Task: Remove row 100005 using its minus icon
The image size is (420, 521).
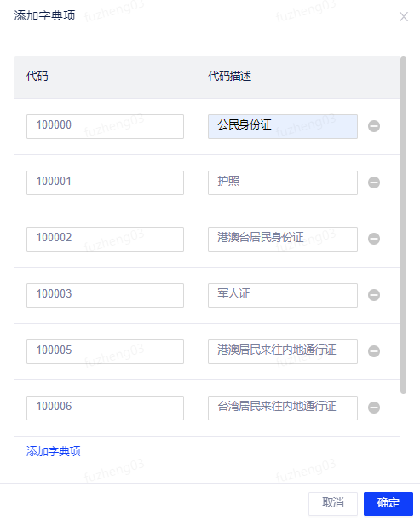Action: pos(374,351)
